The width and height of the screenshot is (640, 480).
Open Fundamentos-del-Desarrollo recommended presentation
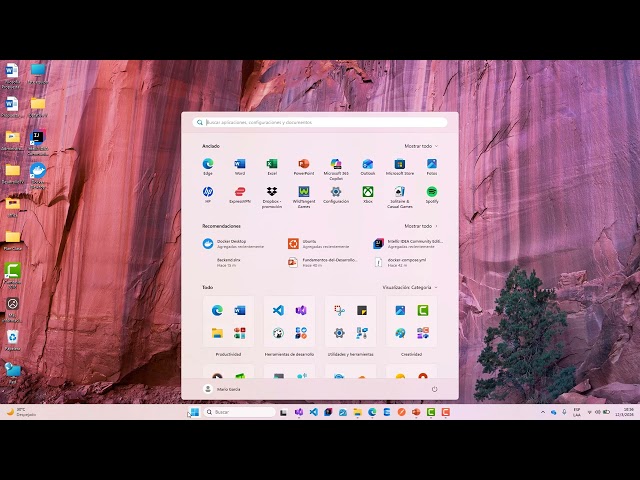click(x=322, y=262)
